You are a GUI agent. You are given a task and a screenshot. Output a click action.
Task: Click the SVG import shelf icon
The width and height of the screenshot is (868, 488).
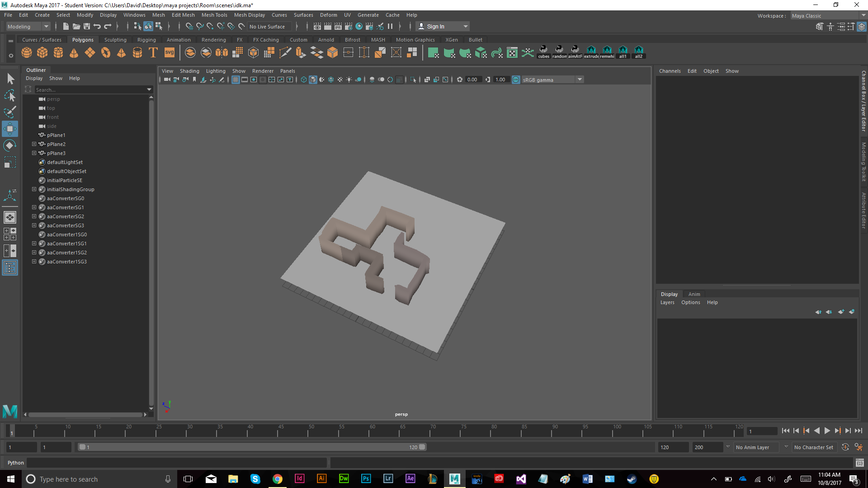click(x=170, y=53)
